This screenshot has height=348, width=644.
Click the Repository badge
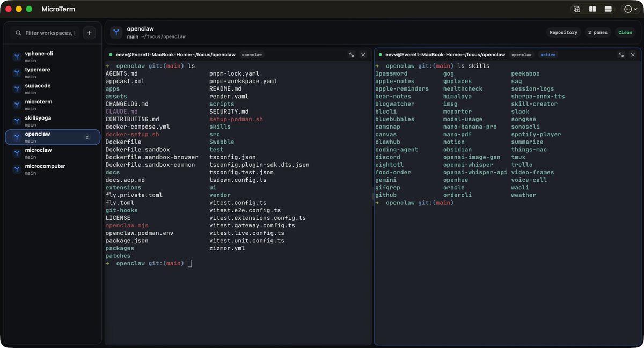[563, 33]
